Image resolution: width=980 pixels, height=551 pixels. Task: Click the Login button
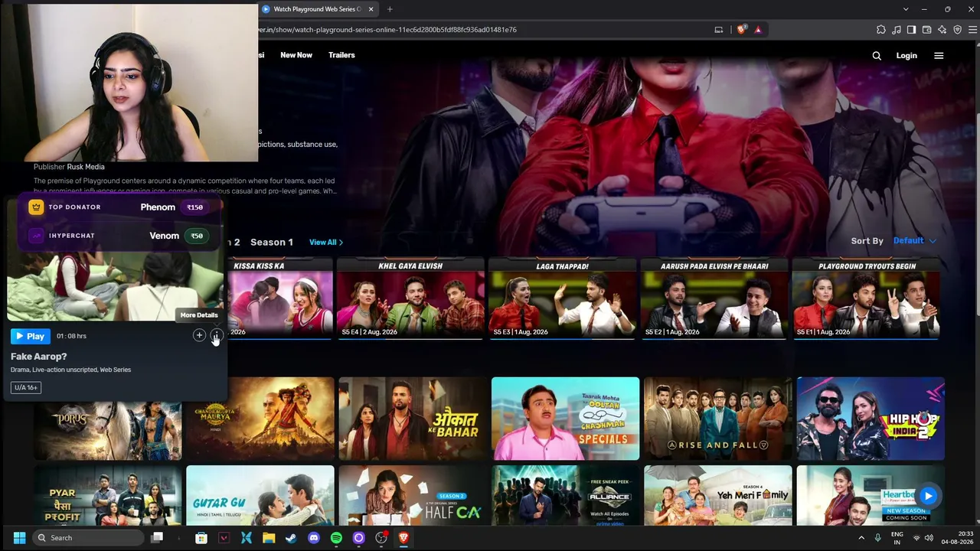coord(906,55)
